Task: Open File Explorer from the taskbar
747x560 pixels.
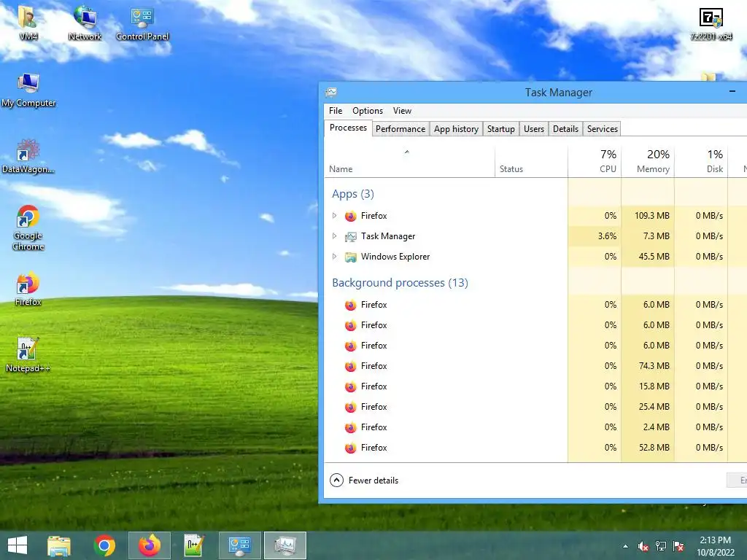Action: point(59,545)
